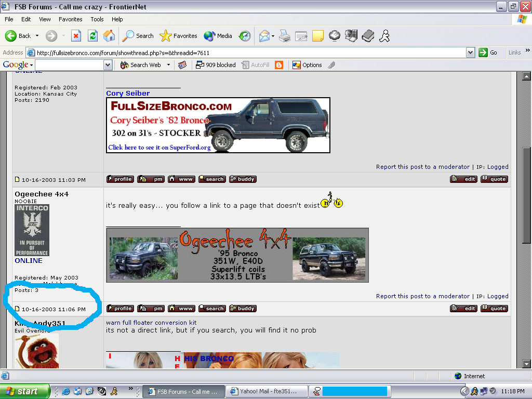Image resolution: width=532 pixels, height=399 pixels.
Task: Open the Media toolbar button
Action: coord(218,36)
